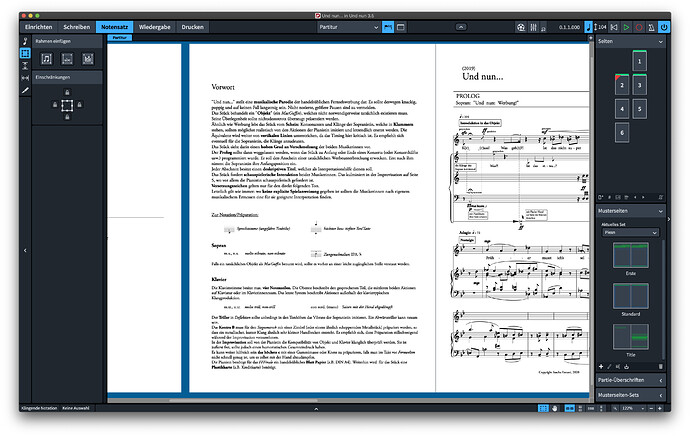Select the line tool in the toolbox

(25, 90)
